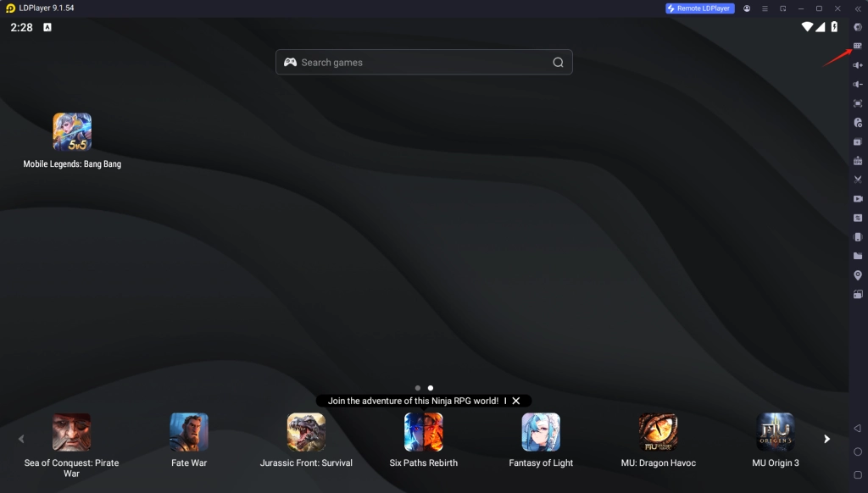This screenshot has width=868, height=493.
Task: Open Jurassic Front: Survival game
Action: click(306, 432)
